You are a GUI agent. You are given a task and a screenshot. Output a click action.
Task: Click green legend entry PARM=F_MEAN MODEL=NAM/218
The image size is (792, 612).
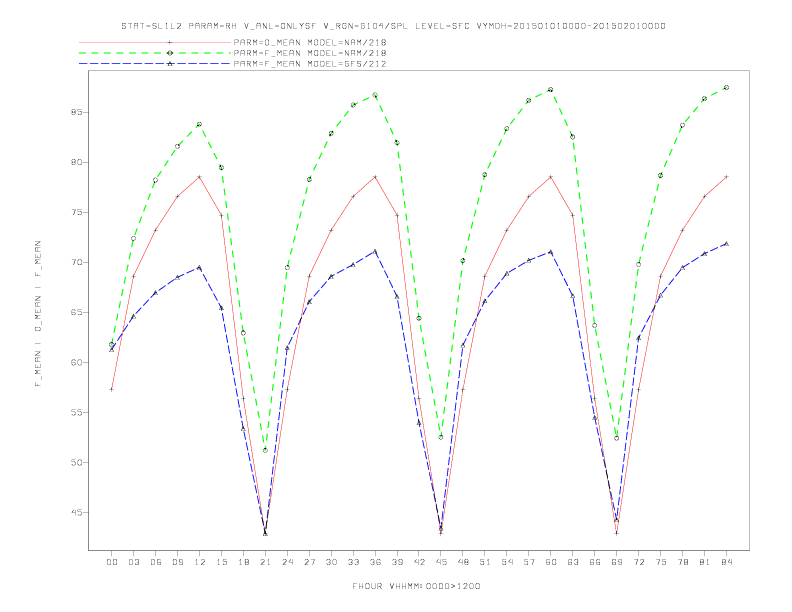click(x=310, y=53)
